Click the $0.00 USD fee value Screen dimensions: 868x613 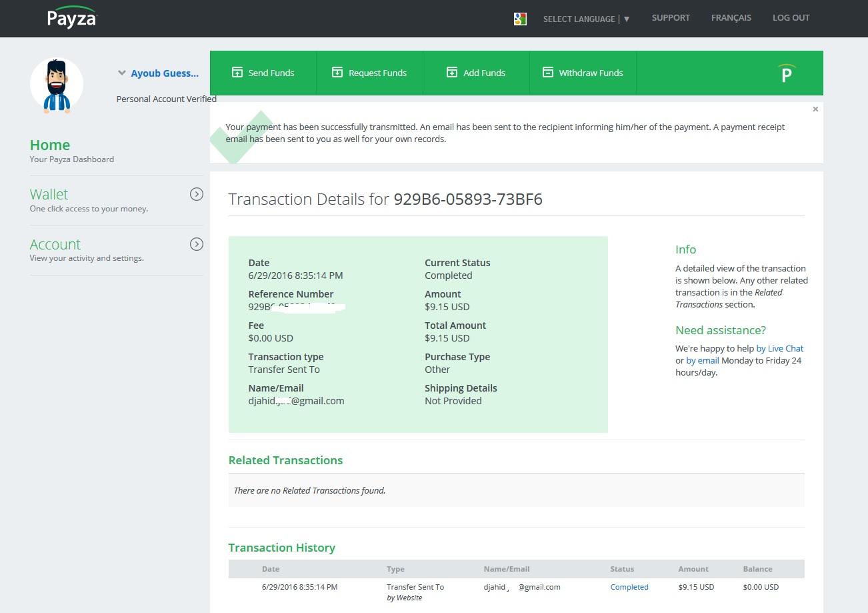tap(271, 338)
